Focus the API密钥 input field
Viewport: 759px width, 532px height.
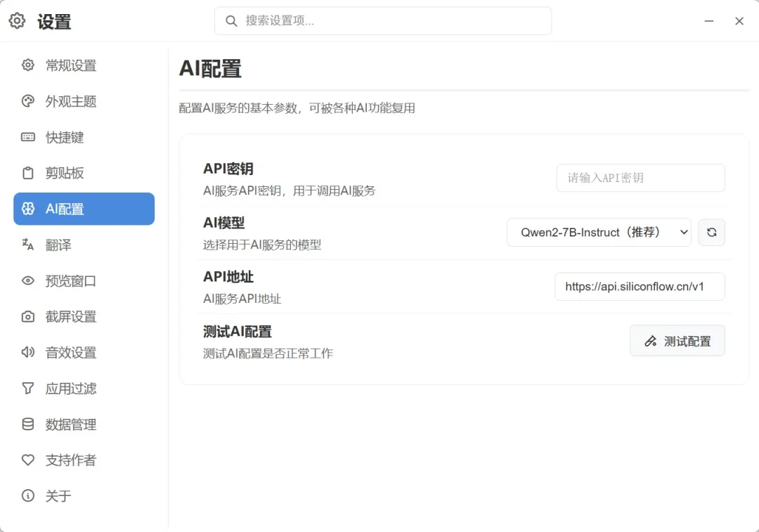point(640,178)
